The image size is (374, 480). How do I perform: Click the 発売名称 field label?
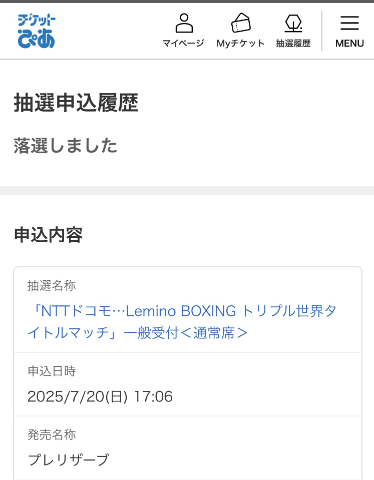point(52,435)
